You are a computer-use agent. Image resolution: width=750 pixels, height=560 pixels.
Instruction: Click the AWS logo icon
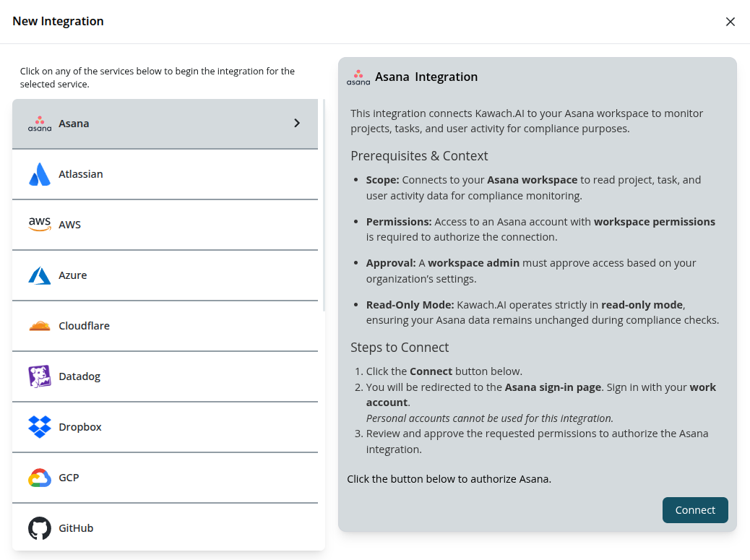(40, 225)
